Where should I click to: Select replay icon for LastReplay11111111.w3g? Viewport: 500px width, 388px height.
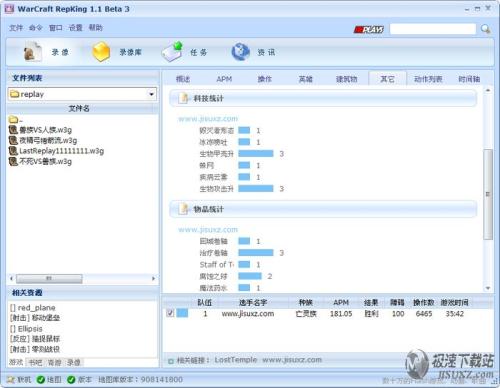(x=13, y=151)
